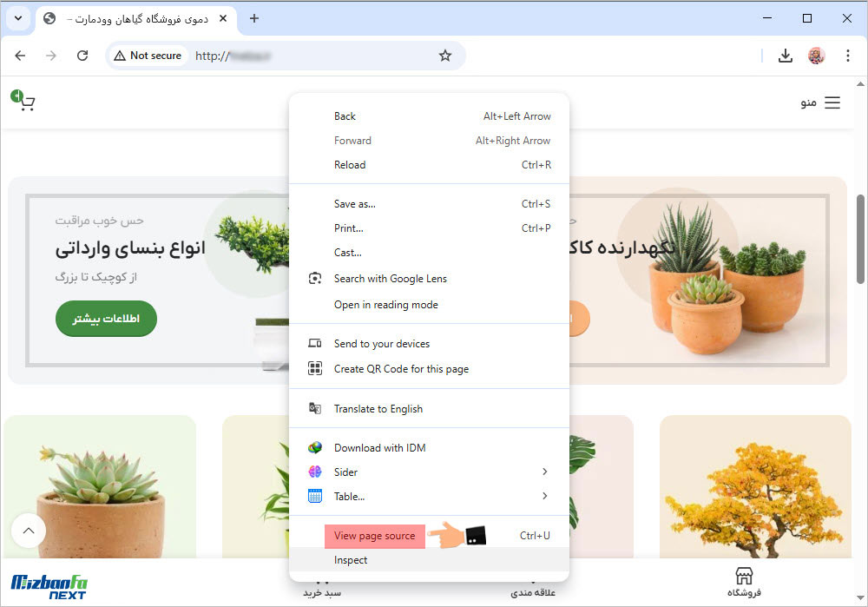
Task: Go back with the browser back arrow
Action: (x=20, y=56)
